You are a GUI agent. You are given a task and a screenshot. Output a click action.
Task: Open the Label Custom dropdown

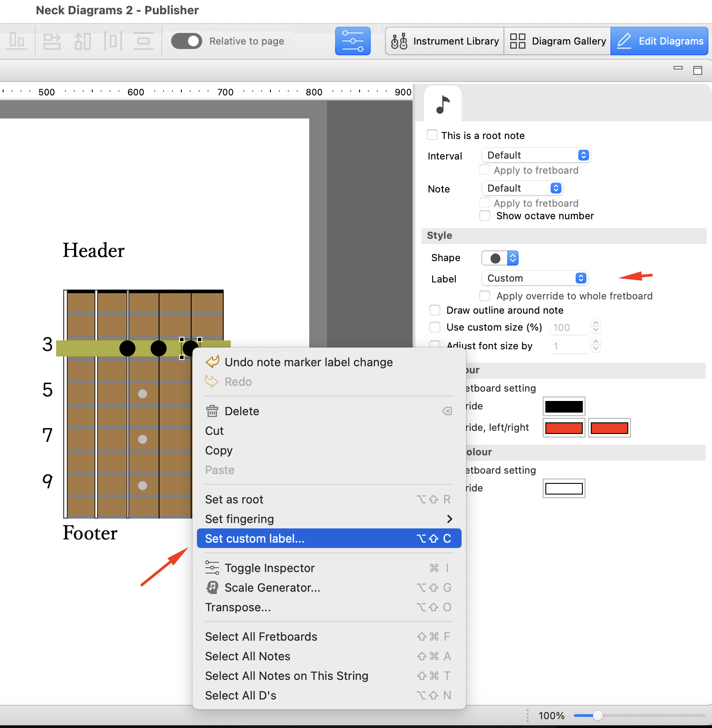pyautogui.click(x=535, y=278)
